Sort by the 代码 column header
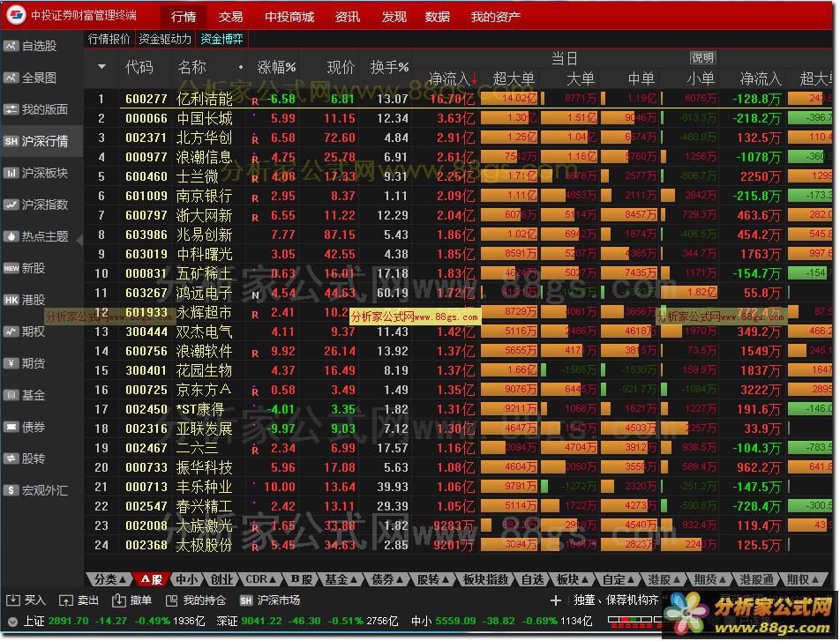The image size is (840, 641). click(x=139, y=67)
